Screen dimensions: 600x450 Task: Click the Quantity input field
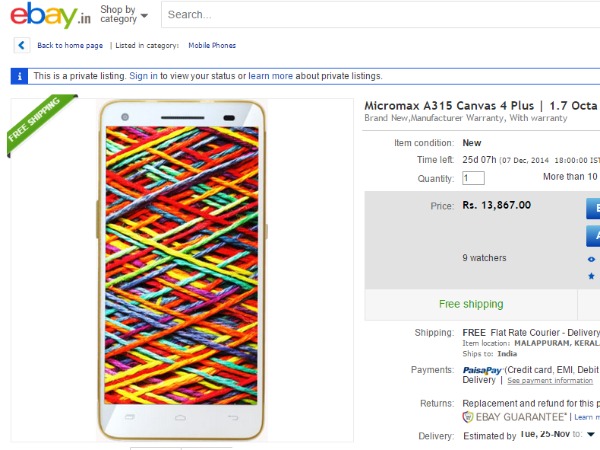(473, 178)
